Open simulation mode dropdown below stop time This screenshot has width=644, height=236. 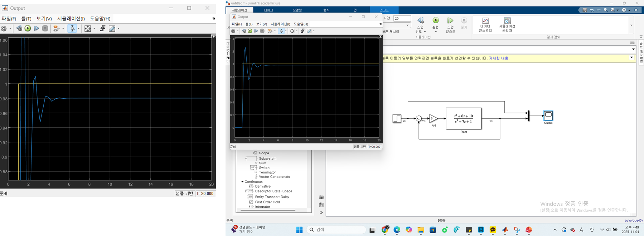tap(407, 25)
